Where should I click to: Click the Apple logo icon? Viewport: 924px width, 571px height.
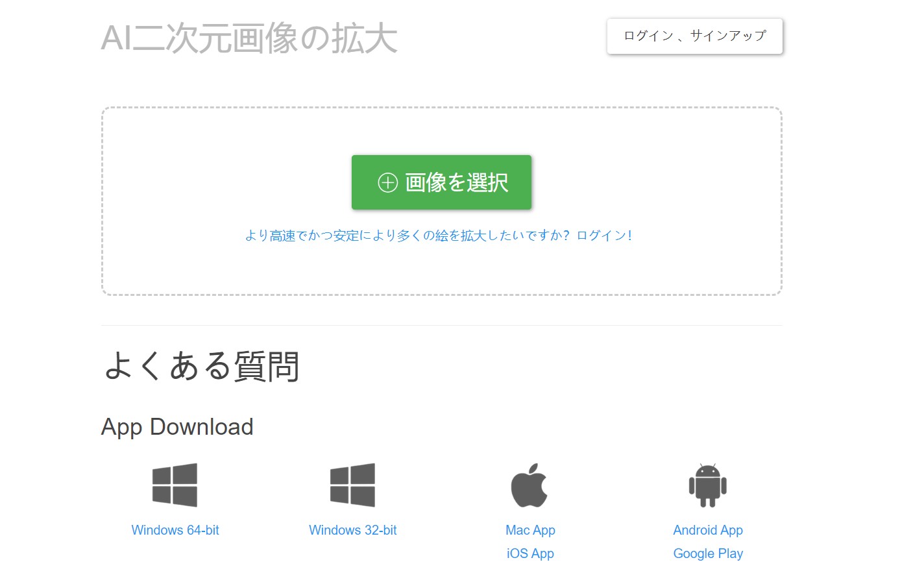click(529, 485)
